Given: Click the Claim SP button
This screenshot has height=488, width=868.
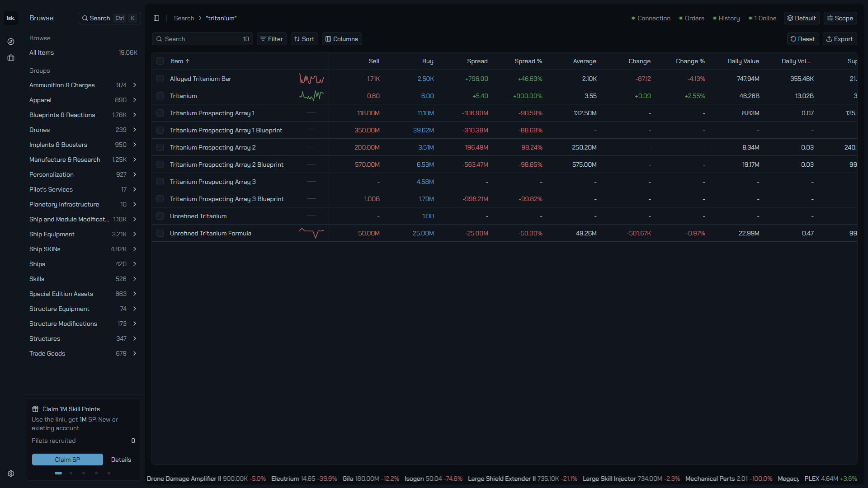Looking at the screenshot, I should pyautogui.click(x=67, y=460).
